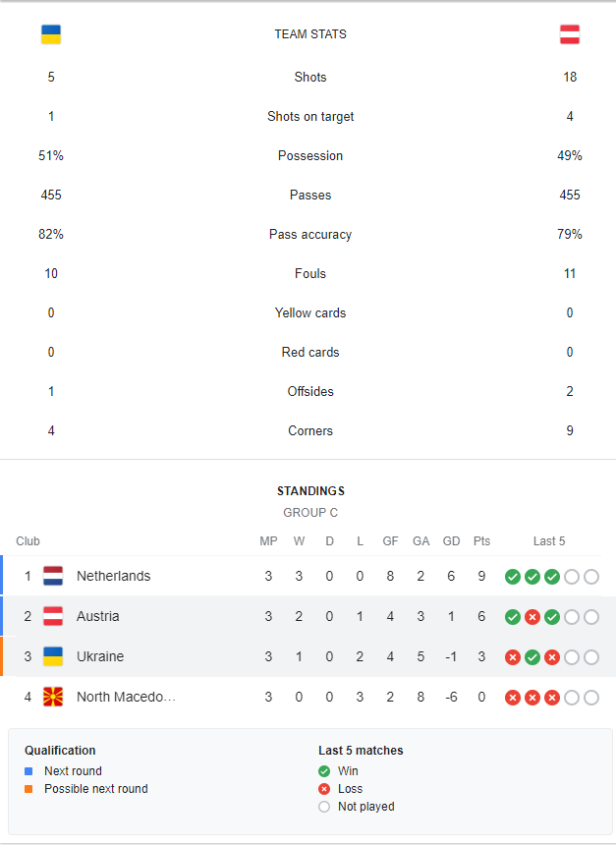616x845 pixels.
Task: Click the Last 5 column header
Action: coord(549,541)
